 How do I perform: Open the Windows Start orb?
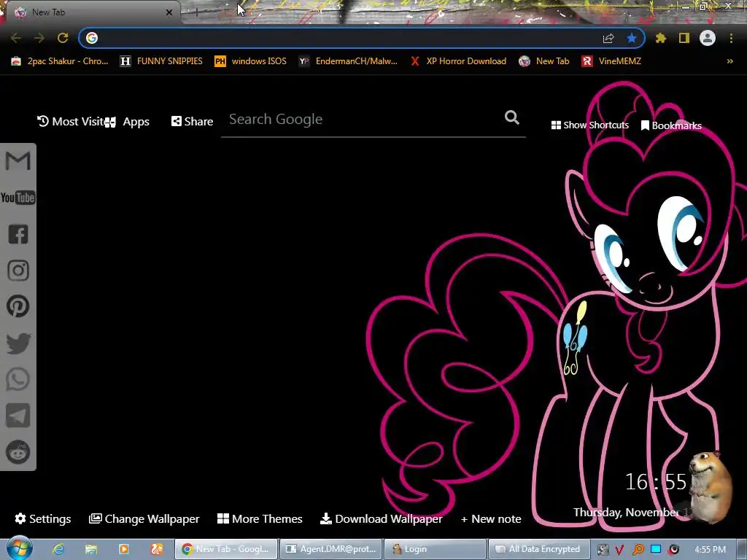point(20,548)
